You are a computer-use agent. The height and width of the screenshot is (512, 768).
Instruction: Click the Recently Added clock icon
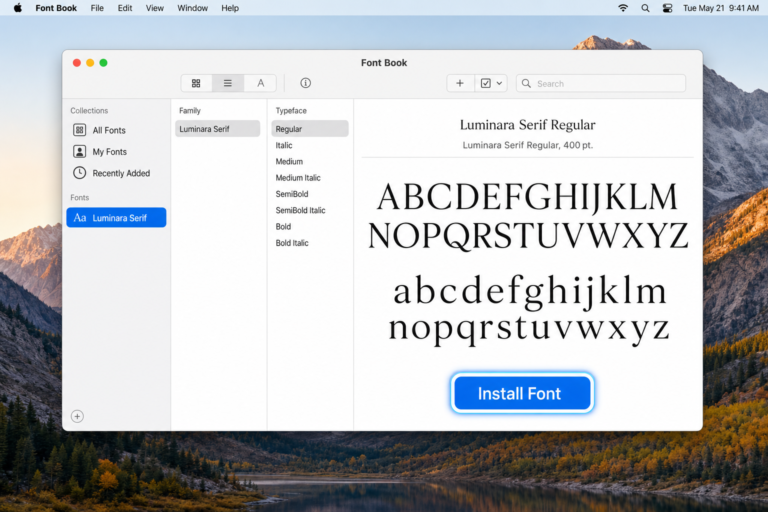tap(79, 173)
